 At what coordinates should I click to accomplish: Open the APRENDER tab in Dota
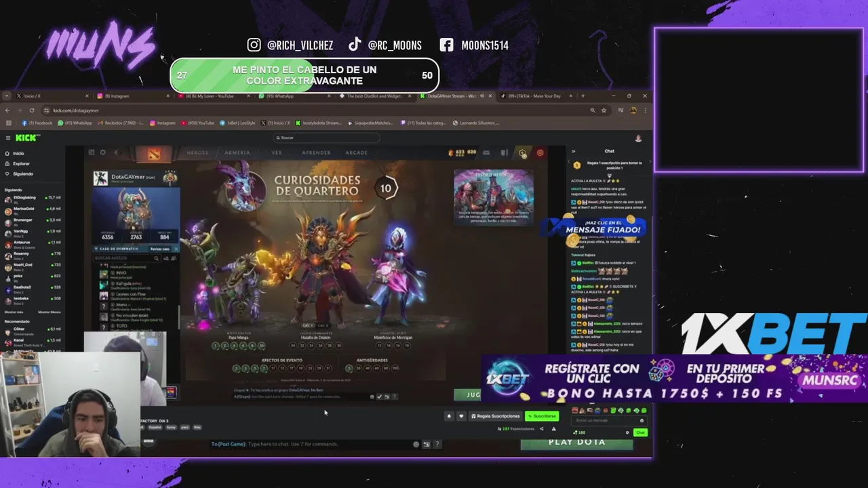[x=316, y=152]
